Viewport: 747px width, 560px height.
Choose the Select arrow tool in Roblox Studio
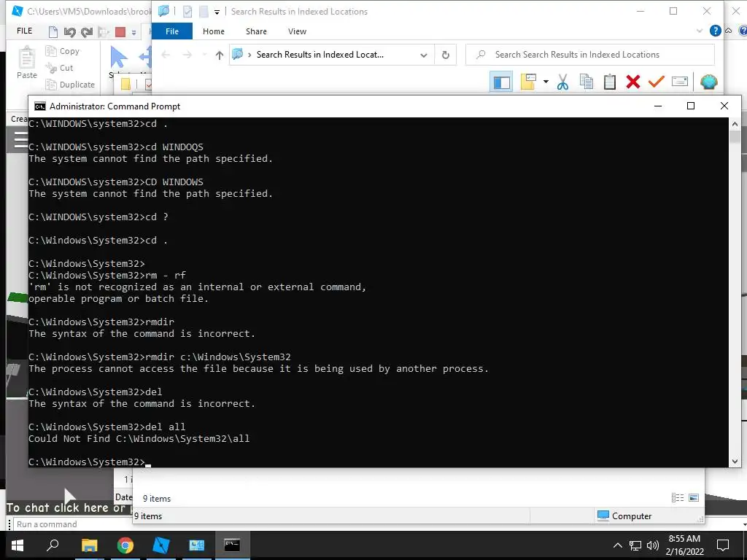coord(119,58)
